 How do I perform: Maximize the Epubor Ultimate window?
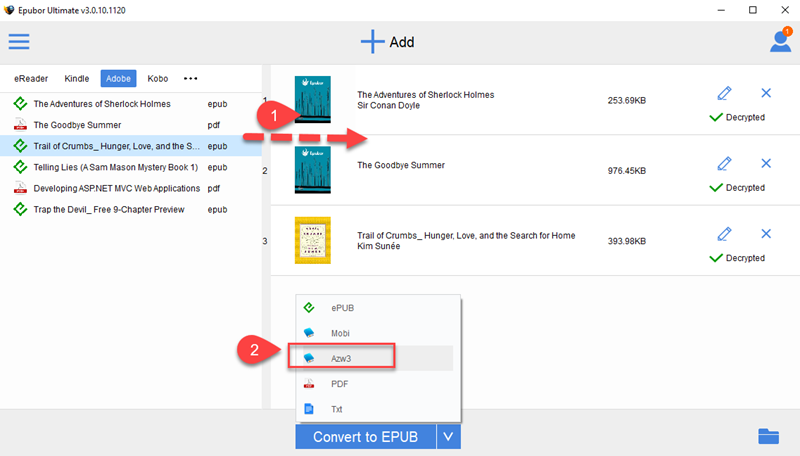(753, 10)
